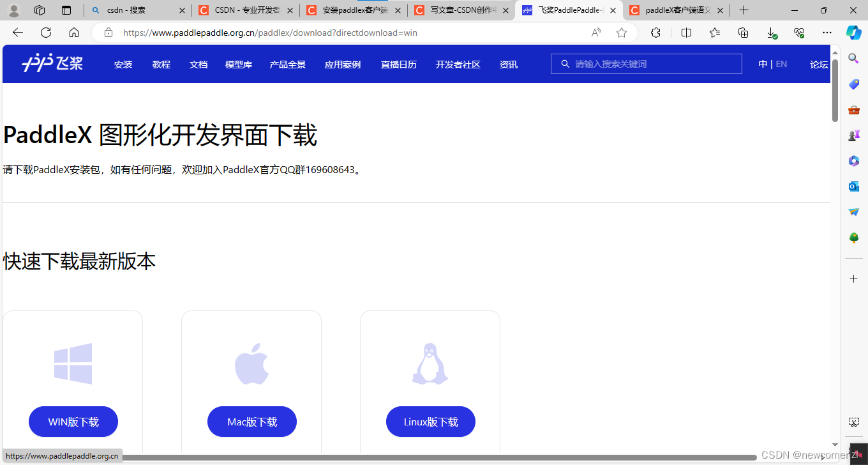This screenshot has height=465, width=868.
Task: Click the PaddlePaddle 飞桨 logo
Action: tap(52, 64)
